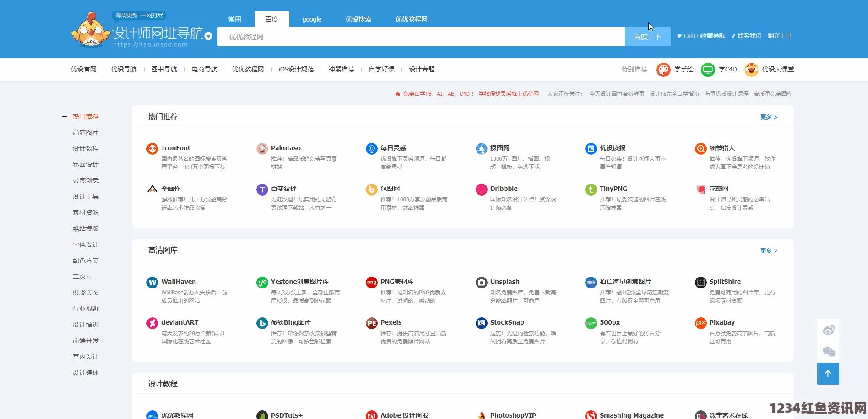The image size is (868, 419).
Task: Click the WallHaven W icon
Action: (x=152, y=282)
